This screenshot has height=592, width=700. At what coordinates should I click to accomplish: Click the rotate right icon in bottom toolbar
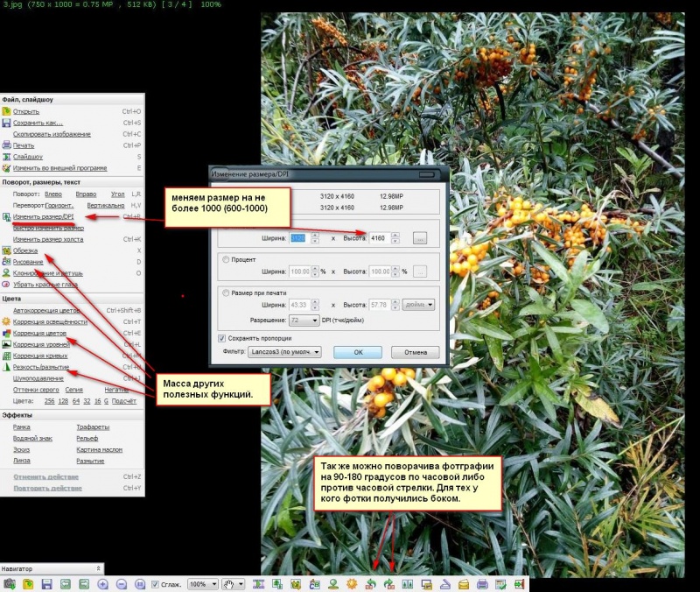point(388,584)
